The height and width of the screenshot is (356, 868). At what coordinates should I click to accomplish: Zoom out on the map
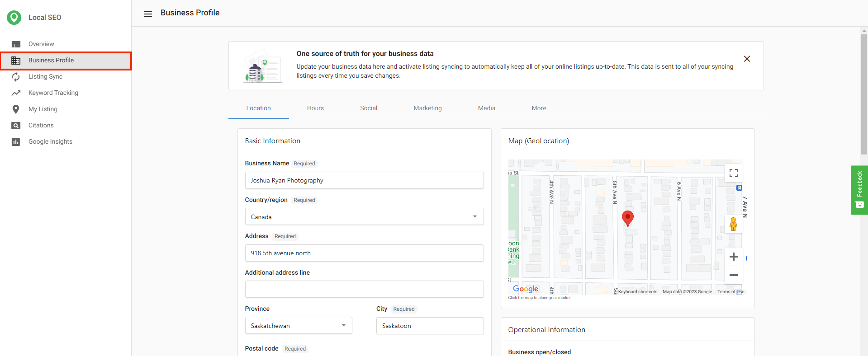click(733, 275)
